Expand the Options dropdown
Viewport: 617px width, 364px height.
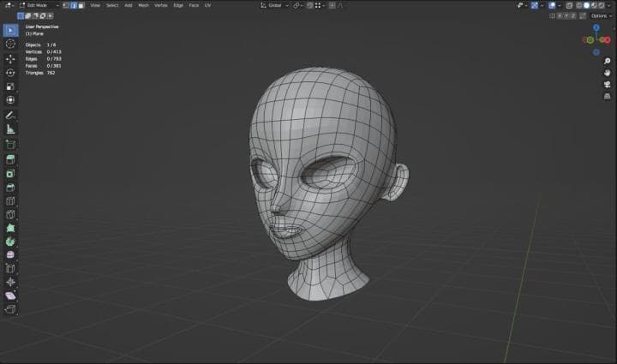pos(600,15)
